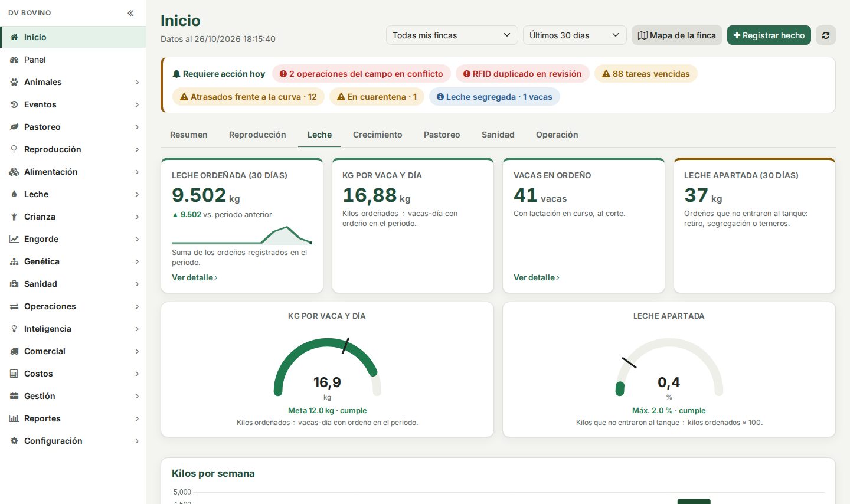Click the Leche droplet icon
The width and height of the screenshot is (850, 504).
14,194
